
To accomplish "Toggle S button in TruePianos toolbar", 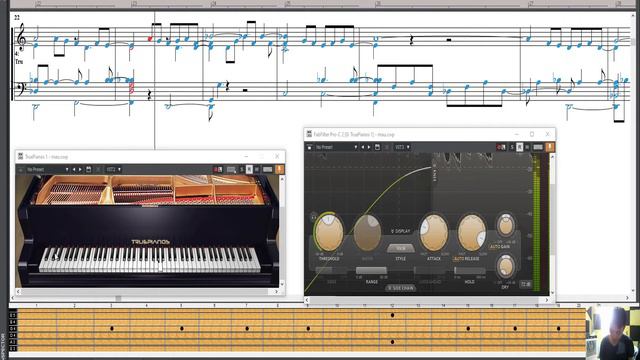I will 242,169.
